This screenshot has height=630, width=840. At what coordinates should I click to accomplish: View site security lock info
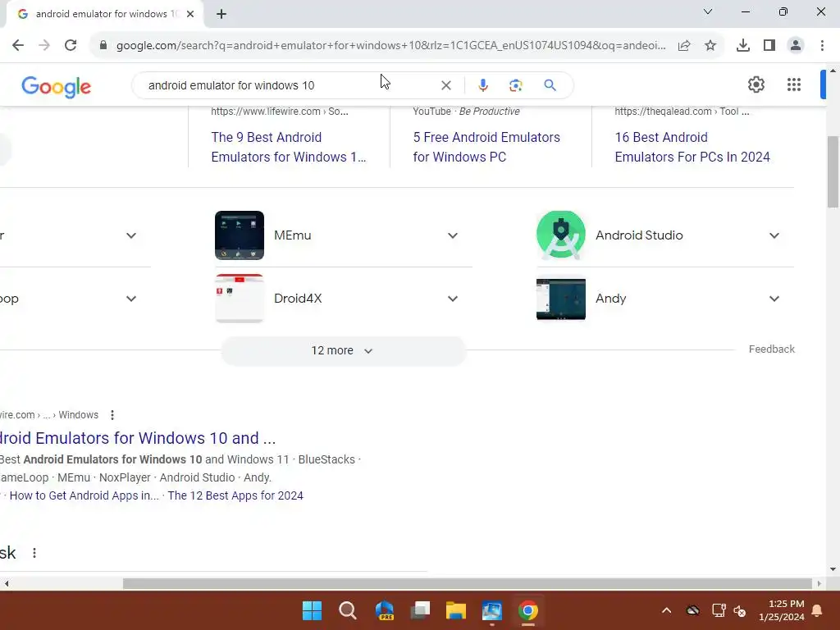pyautogui.click(x=103, y=46)
